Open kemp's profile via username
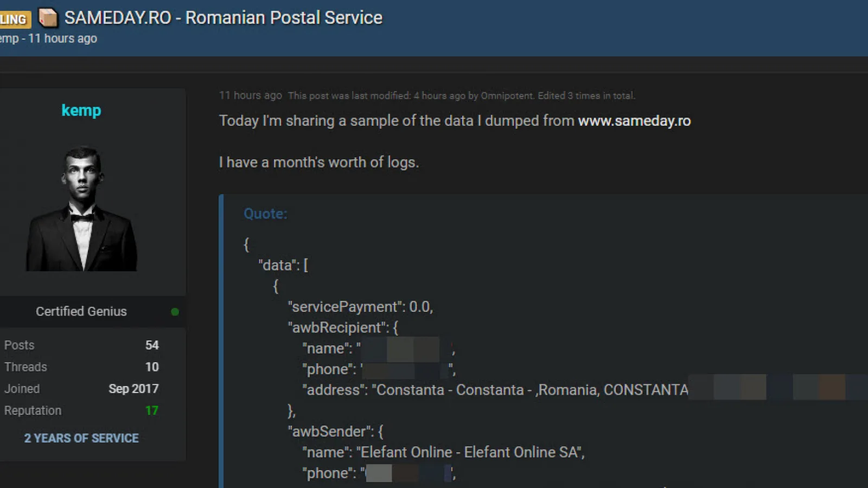 [x=81, y=110]
